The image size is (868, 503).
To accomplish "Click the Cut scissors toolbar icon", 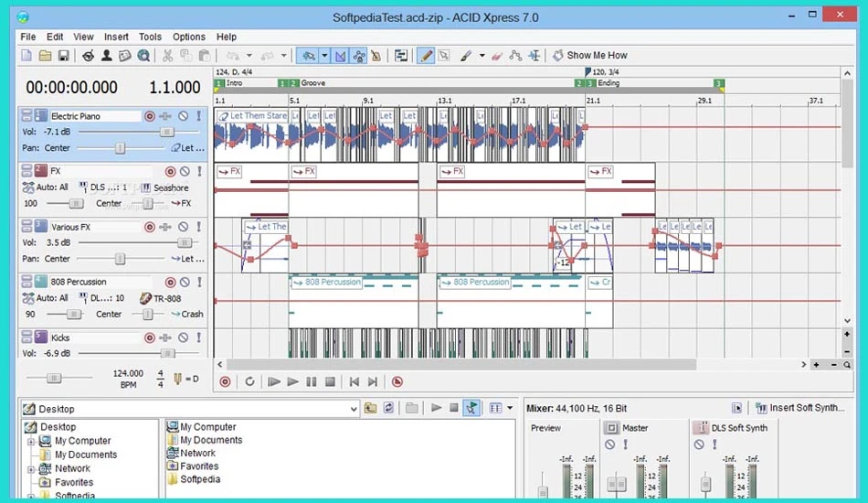I will 167,56.
